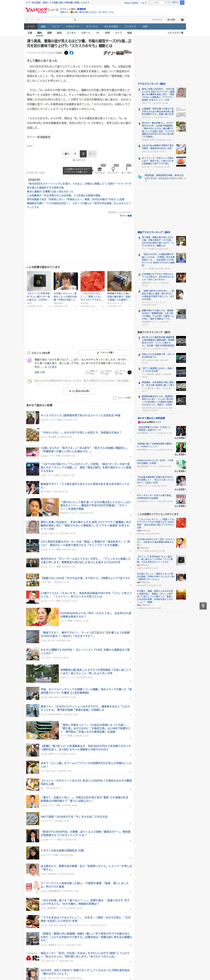The height and width of the screenshot is (980, 210).
Task: Share the article on X
Action: [x=66, y=53]
